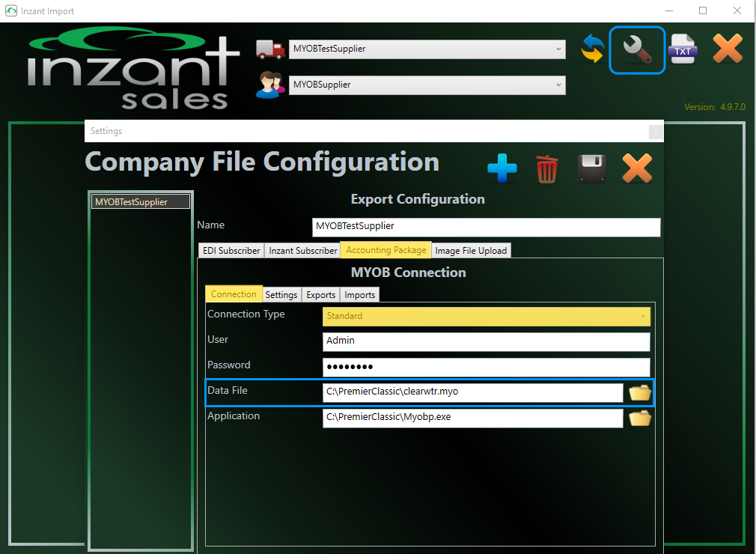Select MYOBTestSupplier in the company list
This screenshot has width=756, height=554.
[x=140, y=202]
